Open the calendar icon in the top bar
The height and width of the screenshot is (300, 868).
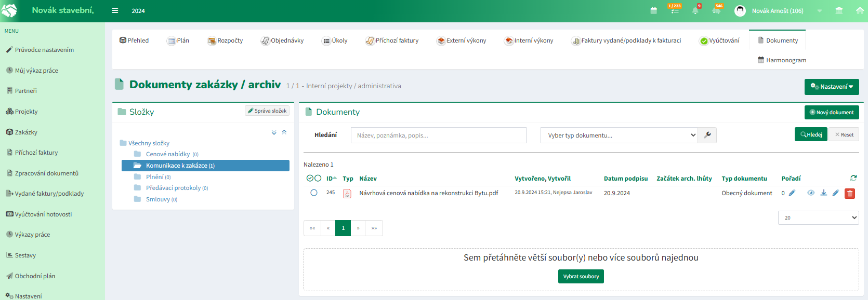[x=654, y=11]
